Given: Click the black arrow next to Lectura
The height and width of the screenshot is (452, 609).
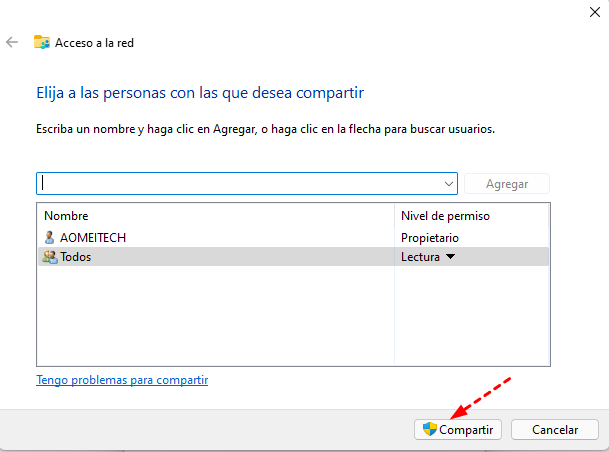Looking at the screenshot, I should click(x=450, y=257).
